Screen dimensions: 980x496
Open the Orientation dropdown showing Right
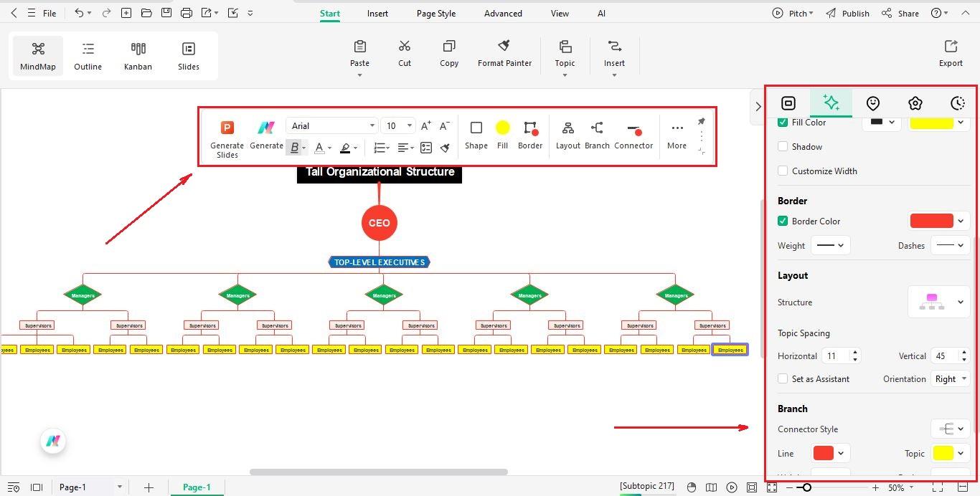tap(951, 378)
